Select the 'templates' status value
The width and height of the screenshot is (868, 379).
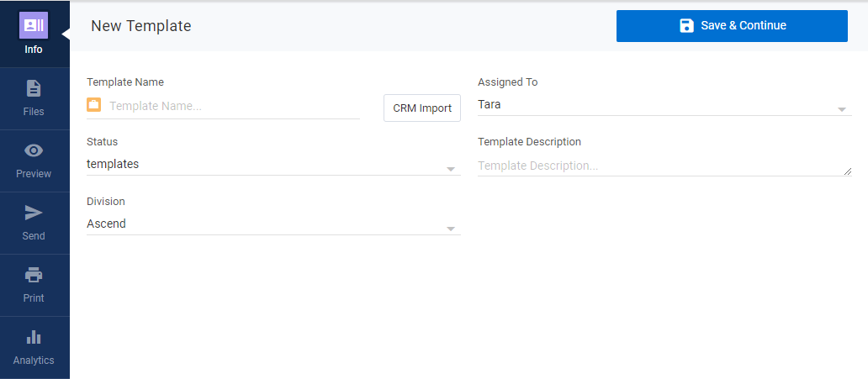tap(113, 164)
